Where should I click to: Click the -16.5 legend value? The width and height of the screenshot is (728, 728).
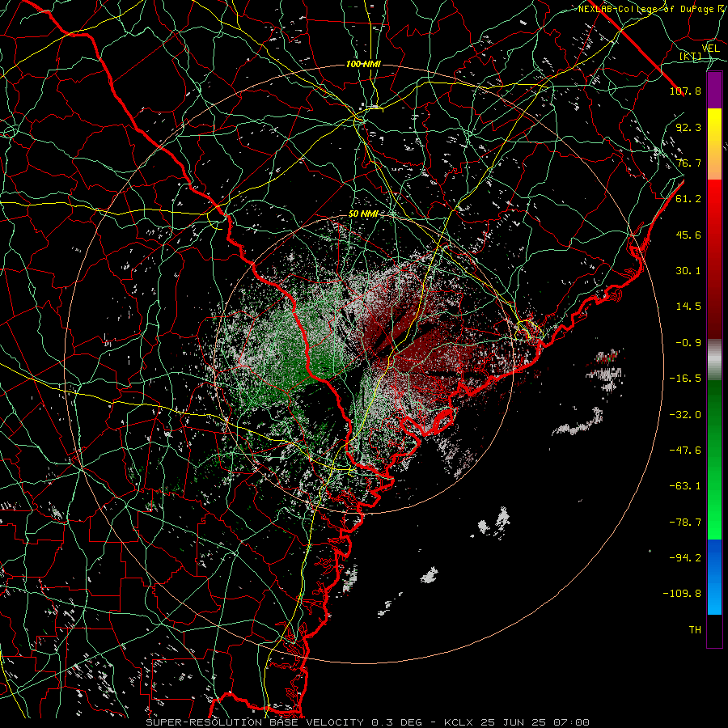coord(685,379)
